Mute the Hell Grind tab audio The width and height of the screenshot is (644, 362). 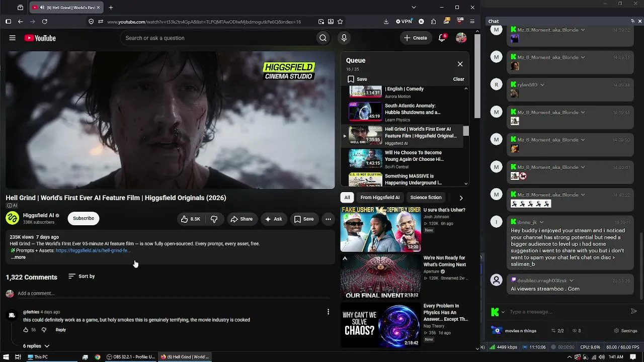point(41,8)
